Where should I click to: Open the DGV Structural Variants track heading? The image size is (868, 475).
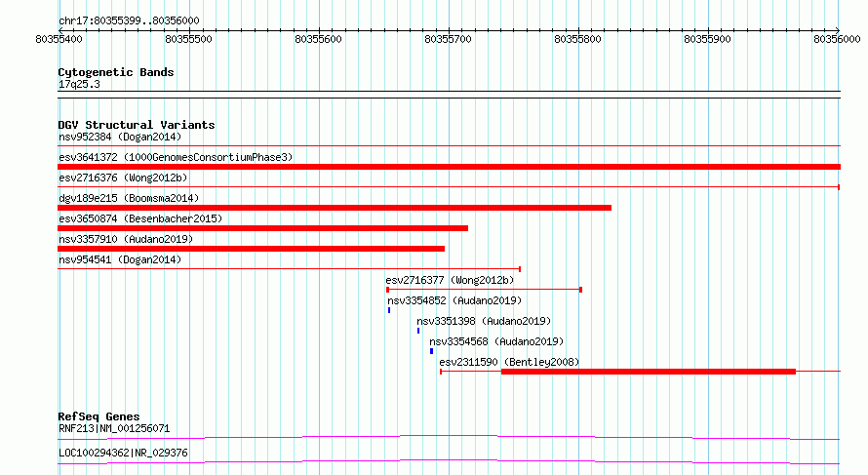(x=137, y=125)
